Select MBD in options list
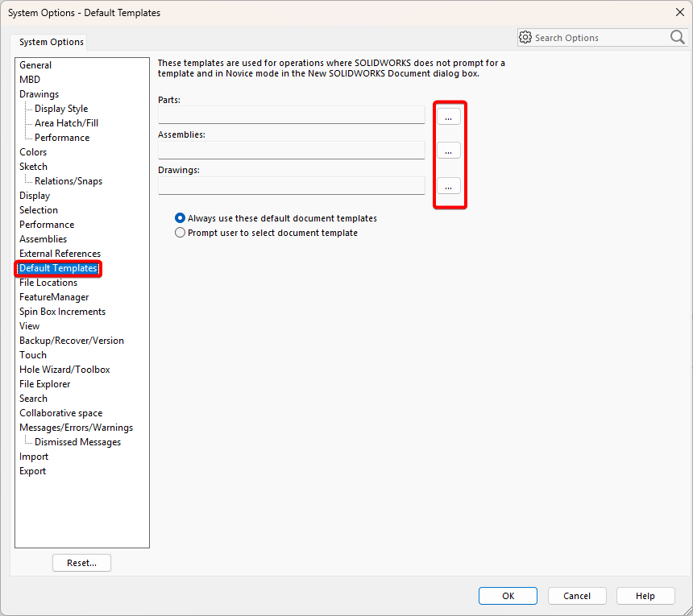 30,80
